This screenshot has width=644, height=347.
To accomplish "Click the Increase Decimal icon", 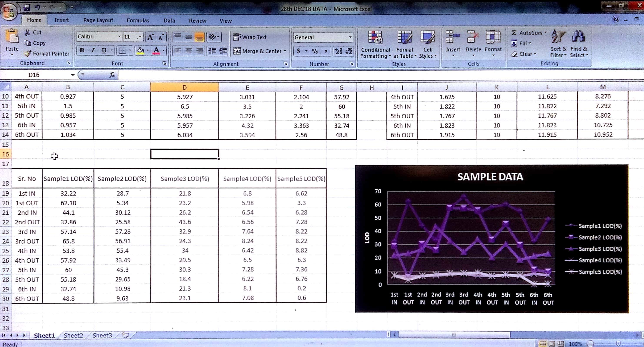I will click(x=338, y=51).
